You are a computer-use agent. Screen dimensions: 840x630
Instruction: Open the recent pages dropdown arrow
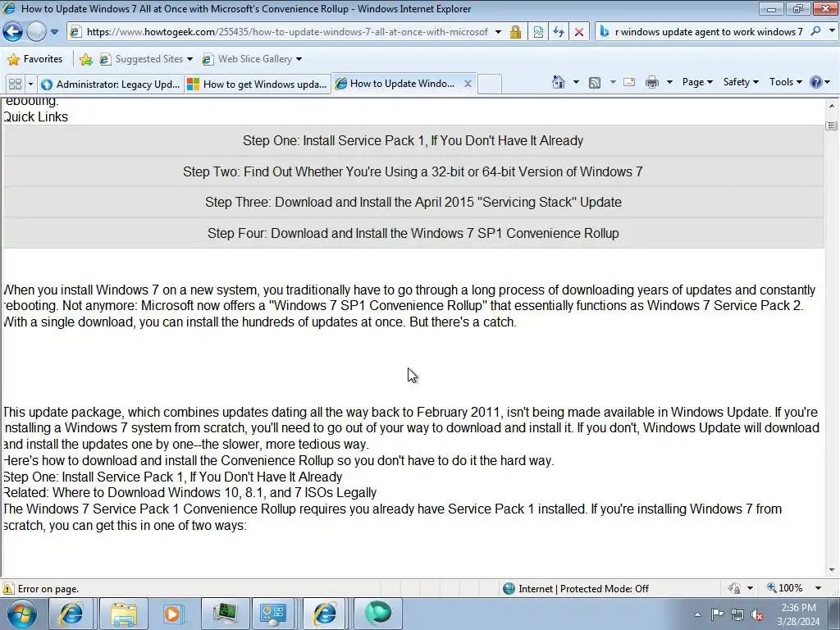pyautogui.click(x=55, y=32)
